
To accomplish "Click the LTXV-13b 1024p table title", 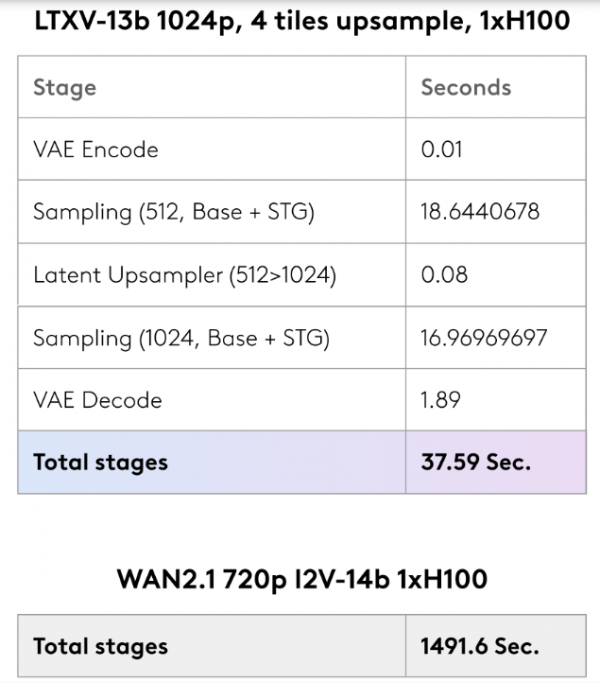I will pyautogui.click(x=302, y=21).
